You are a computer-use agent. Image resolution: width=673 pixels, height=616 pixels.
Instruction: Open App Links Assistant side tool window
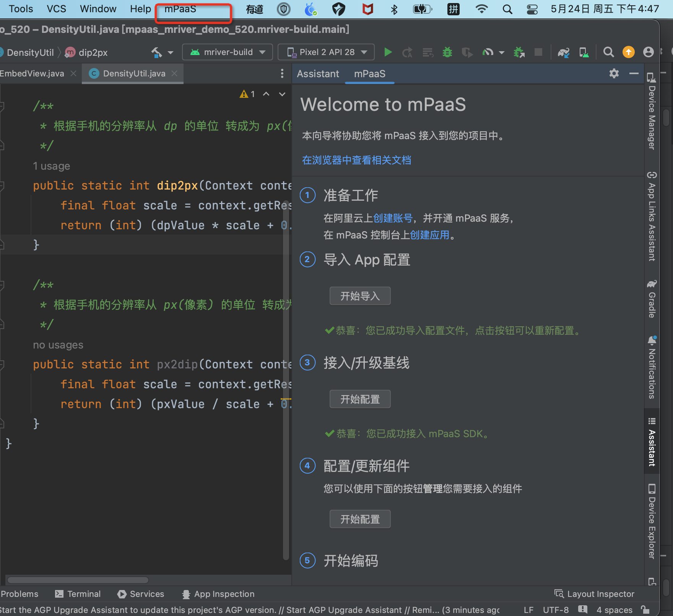click(x=652, y=217)
